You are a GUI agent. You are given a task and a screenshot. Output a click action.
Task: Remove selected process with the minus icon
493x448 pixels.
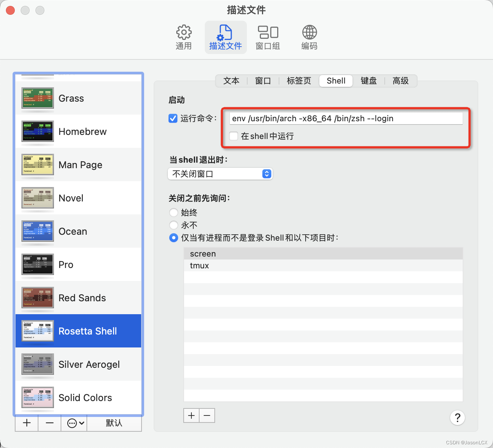[x=207, y=415]
